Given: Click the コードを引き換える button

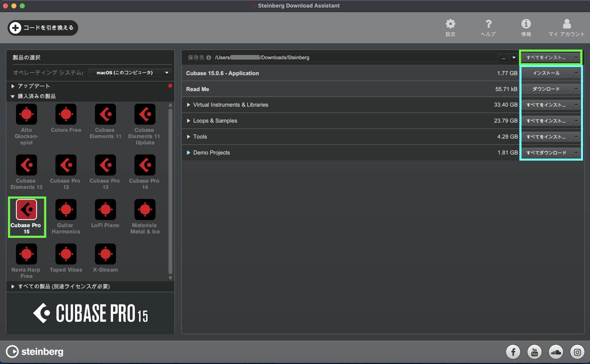Looking at the screenshot, I should [x=43, y=28].
